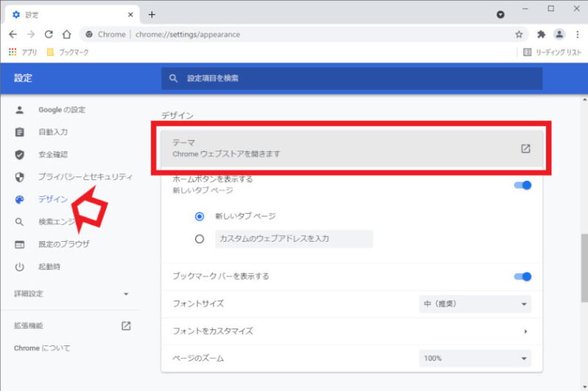Open the フォントサイズ dropdown
588x391 pixels.
475,304
